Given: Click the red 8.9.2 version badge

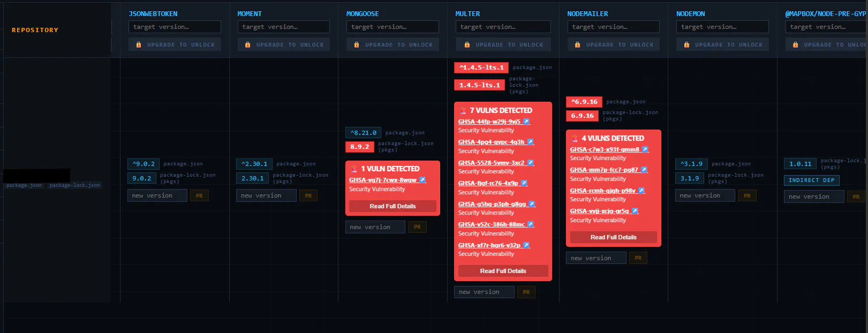Looking at the screenshot, I should point(360,147).
